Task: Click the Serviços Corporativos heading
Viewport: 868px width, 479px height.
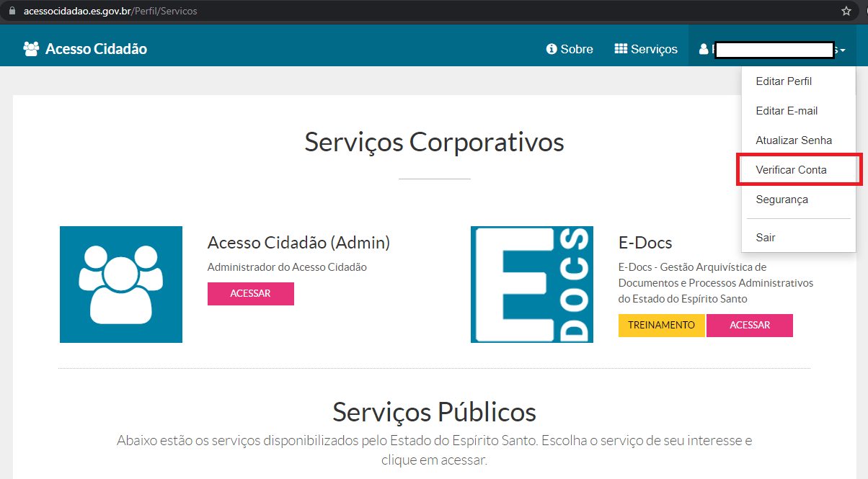Action: click(434, 142)
